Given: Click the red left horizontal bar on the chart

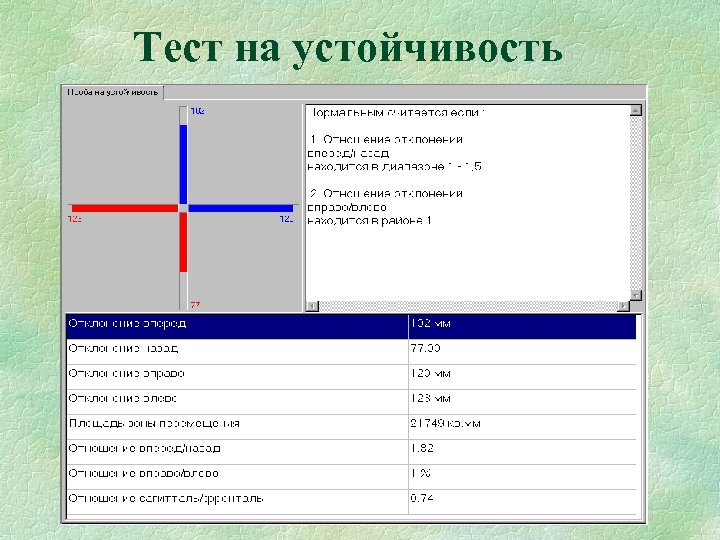Looking at the screenshot, I should (x=125, y=208).
